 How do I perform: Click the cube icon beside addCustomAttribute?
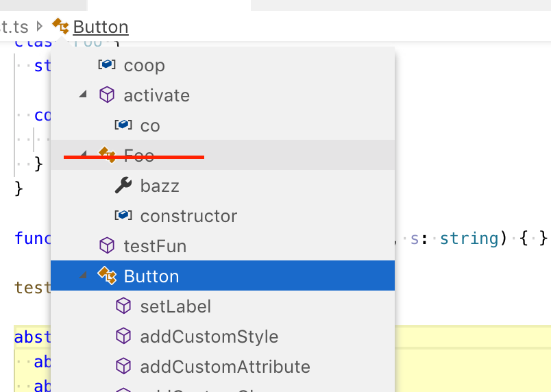coord(123,366)
